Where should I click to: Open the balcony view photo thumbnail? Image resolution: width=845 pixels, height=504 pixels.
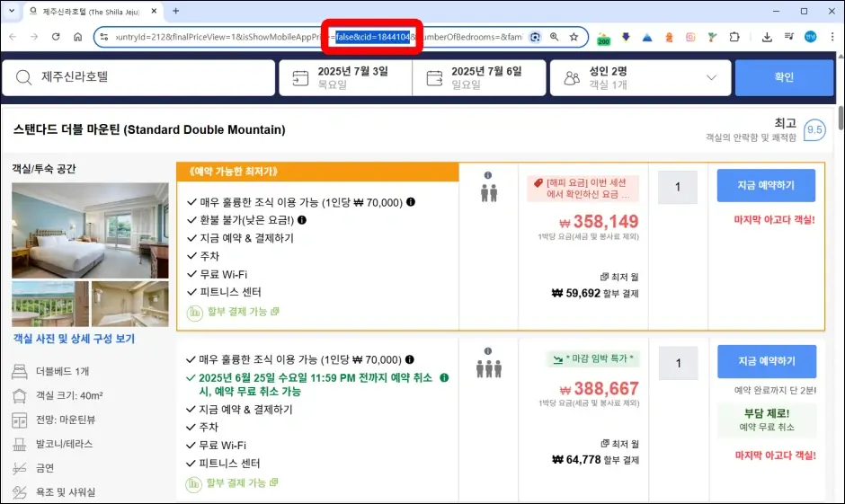(x=50, y=304)
